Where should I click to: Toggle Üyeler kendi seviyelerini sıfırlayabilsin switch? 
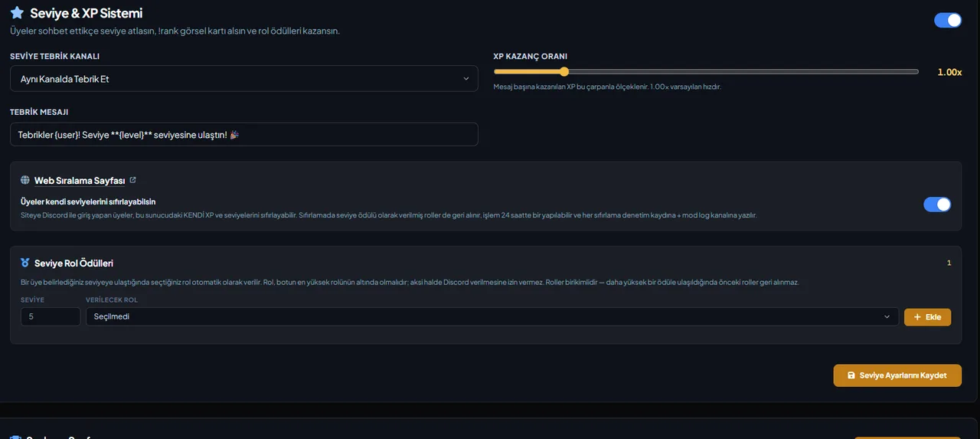(x=937, y=205)
